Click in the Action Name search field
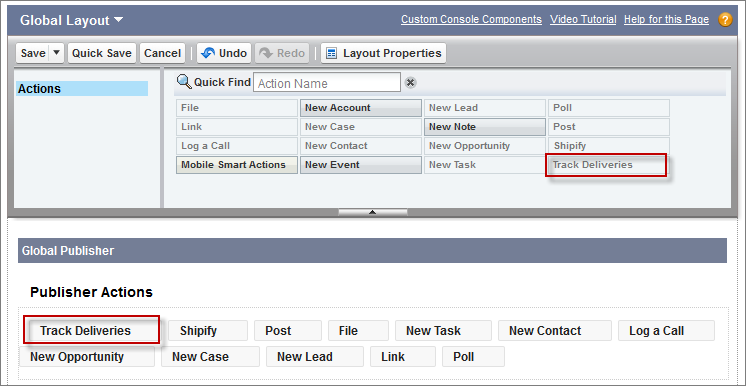 point(327,83)
